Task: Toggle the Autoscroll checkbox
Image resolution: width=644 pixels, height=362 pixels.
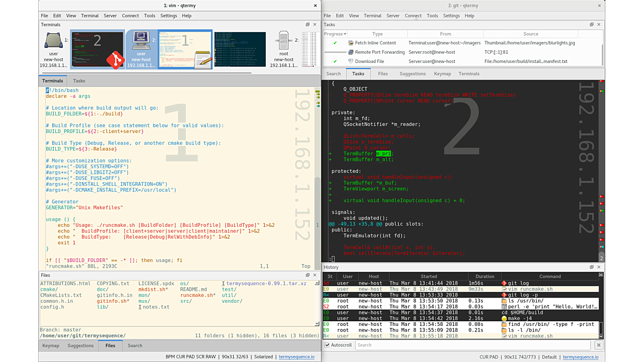Action: pyautogui.click(x=327, y=345)
